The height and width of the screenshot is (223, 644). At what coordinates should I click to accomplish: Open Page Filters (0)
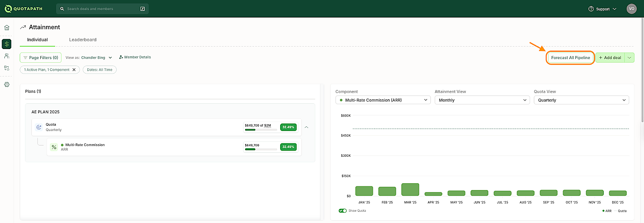(x=41, y=57)
